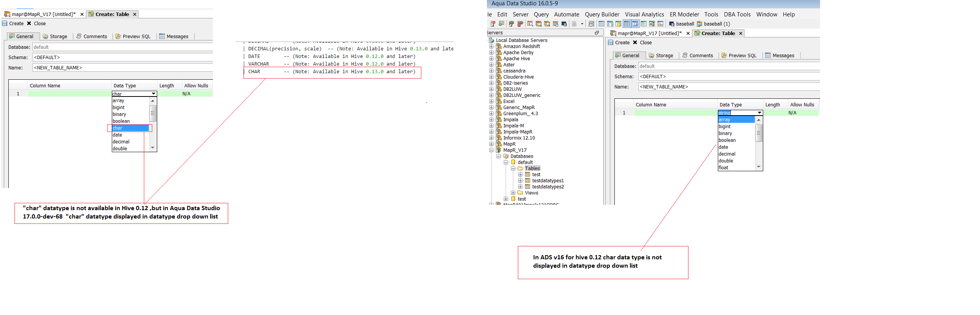Close the Create: Table tab in ADS 16 window
This screenshot has width=980, height=315.
click(741, 33)
